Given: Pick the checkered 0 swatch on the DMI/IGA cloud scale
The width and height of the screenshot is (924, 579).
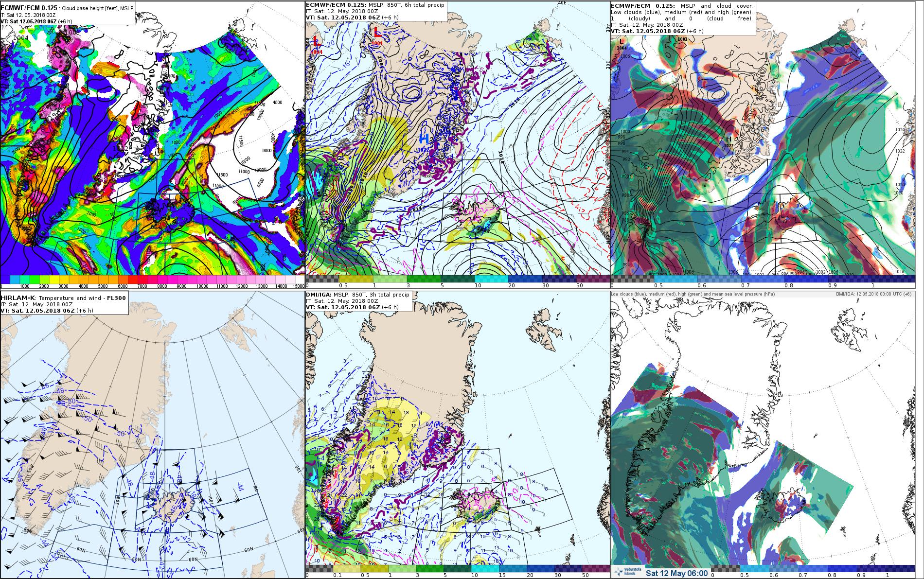Looking at the screenshot, I should (x=725, y=568).
